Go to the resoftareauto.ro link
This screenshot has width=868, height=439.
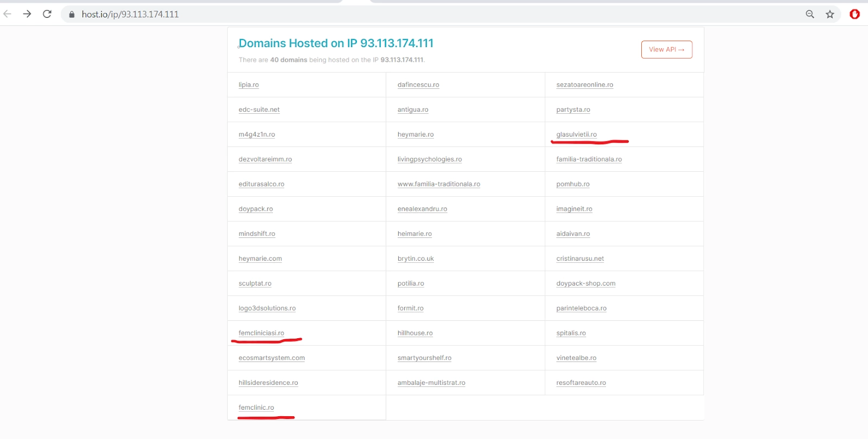580,383
